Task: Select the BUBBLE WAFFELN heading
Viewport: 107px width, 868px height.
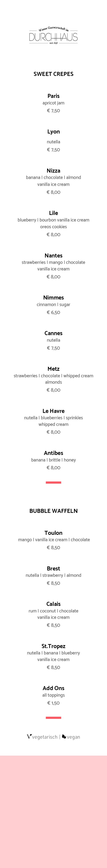Action: 53,510
